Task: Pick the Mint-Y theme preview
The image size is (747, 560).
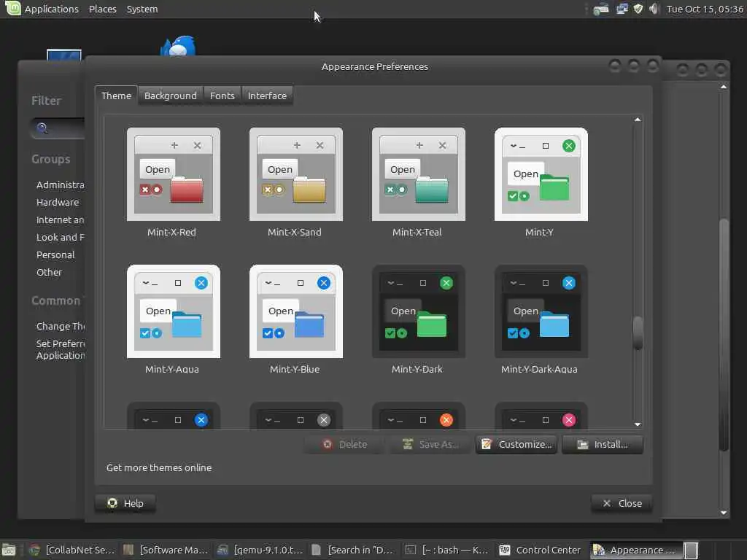Action: click(541, 174)
